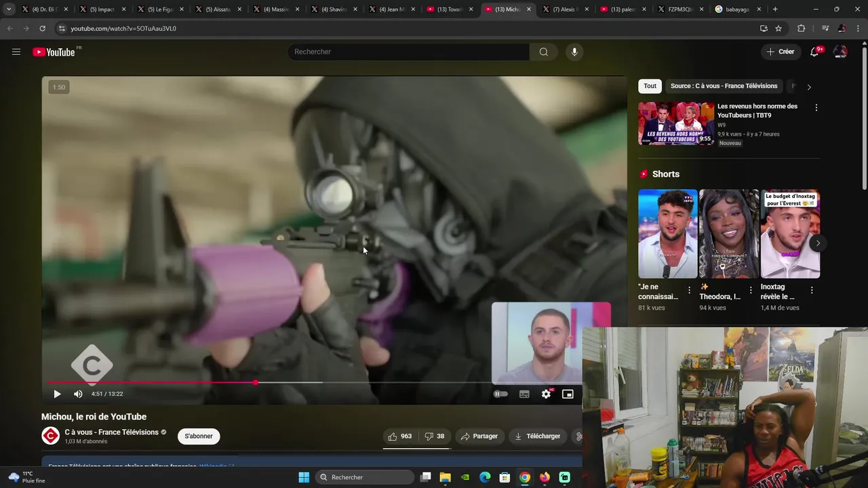Click the youtube.com address bar URL
The image size is (868, 488).
(123, 28)
